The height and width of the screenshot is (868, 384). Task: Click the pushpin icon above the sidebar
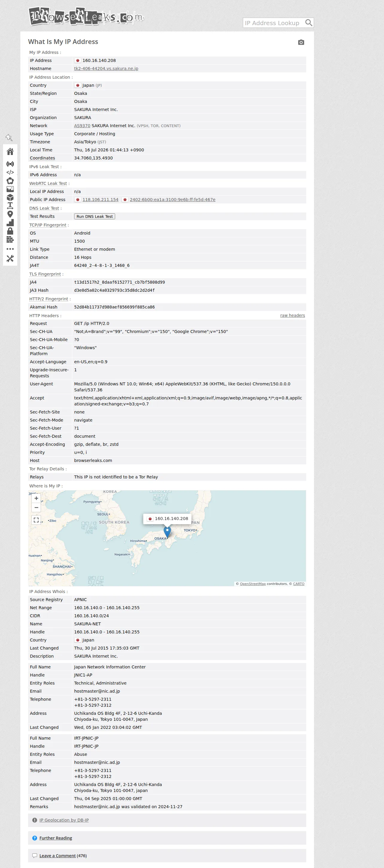click(x=9, y=137)
